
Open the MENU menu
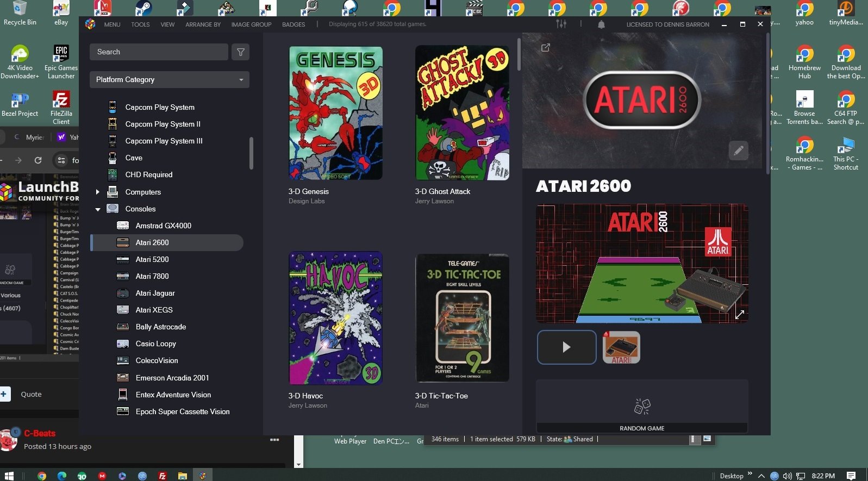click(113, 24)
